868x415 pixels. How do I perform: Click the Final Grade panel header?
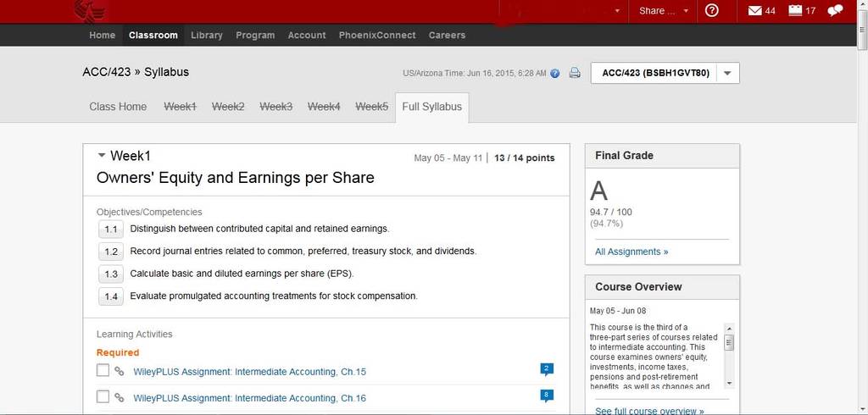pyautogui.click(x=662, y=156)
